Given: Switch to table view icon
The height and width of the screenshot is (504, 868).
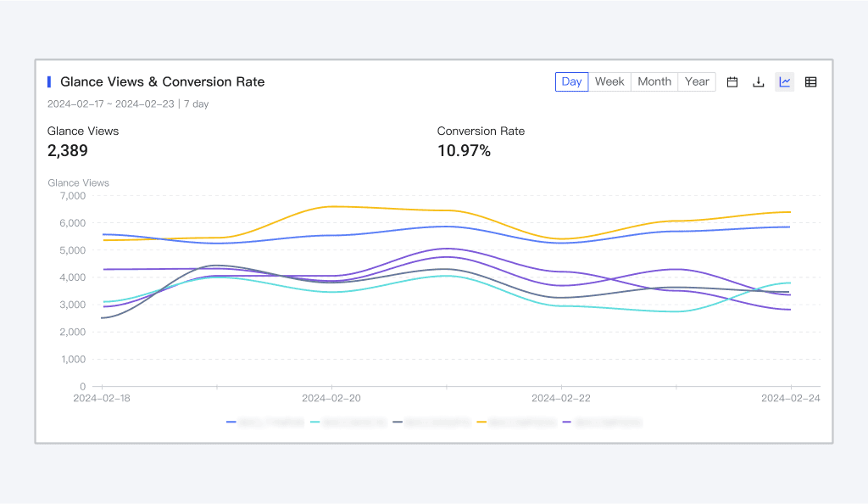Looking at the screenshot, I should 810,82.
